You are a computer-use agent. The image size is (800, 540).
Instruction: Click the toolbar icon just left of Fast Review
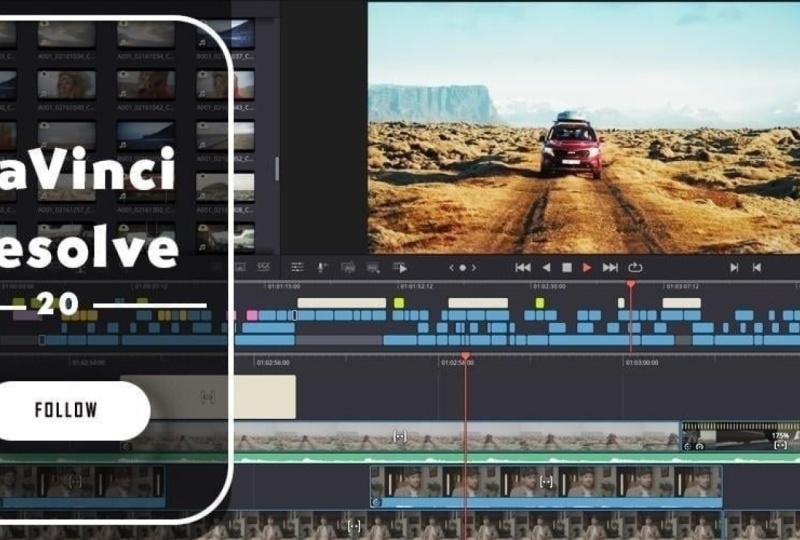[373, 267]
